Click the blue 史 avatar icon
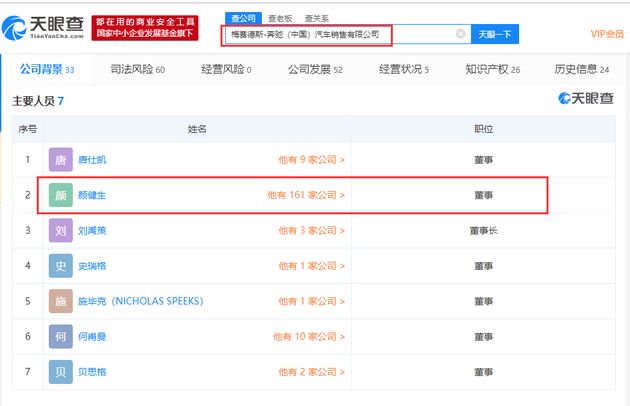Viewport: 630px width, 406px height. pyautogui.click(x=61, y=266)
